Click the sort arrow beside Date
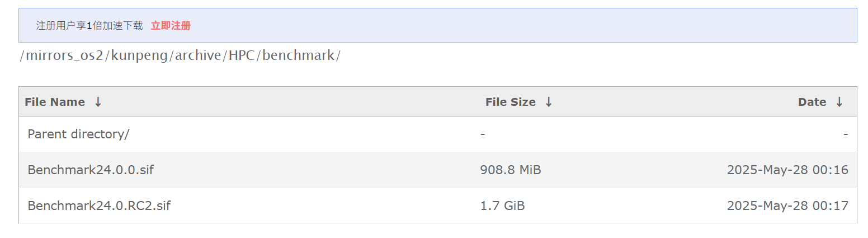This screenshot has height=238, width=868. click(x=839, y=102)
